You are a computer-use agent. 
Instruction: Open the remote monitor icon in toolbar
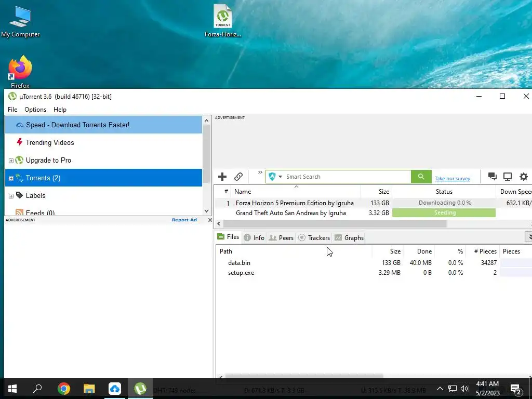point(508,177)
